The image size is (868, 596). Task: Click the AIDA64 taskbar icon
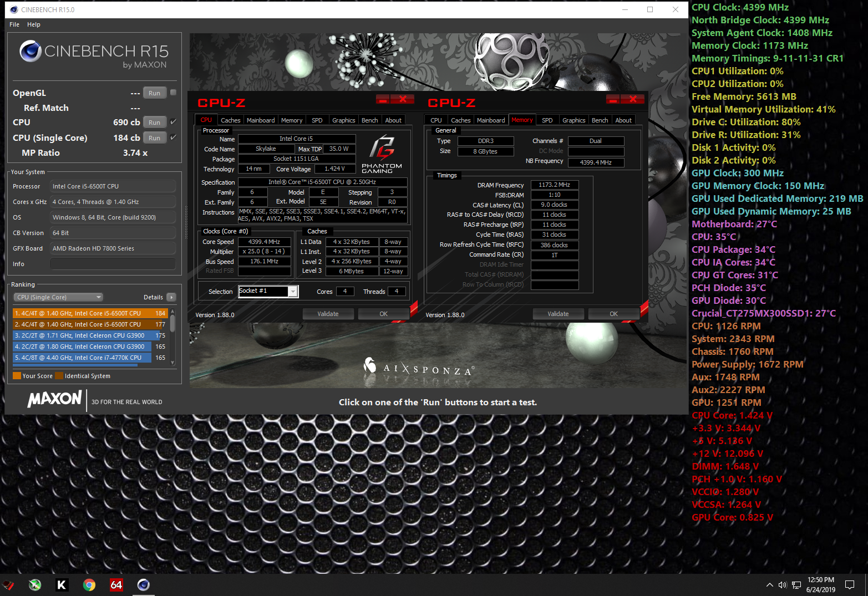(116, 585)
